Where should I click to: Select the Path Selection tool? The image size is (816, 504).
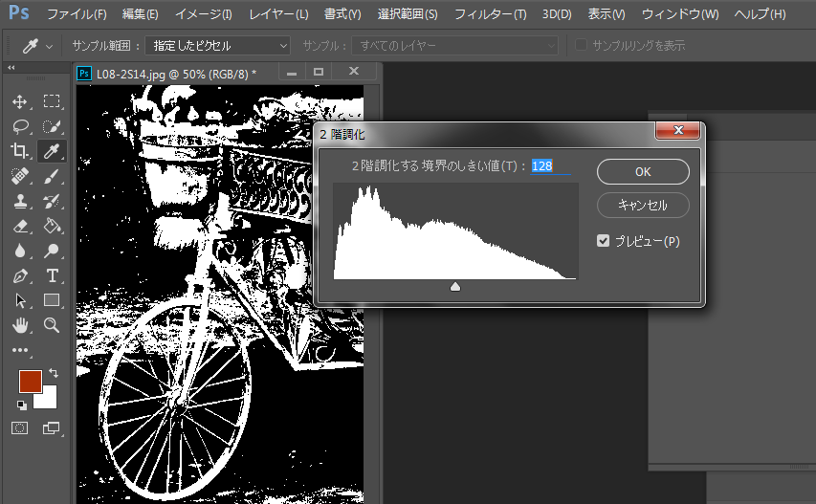coord(20,300)
